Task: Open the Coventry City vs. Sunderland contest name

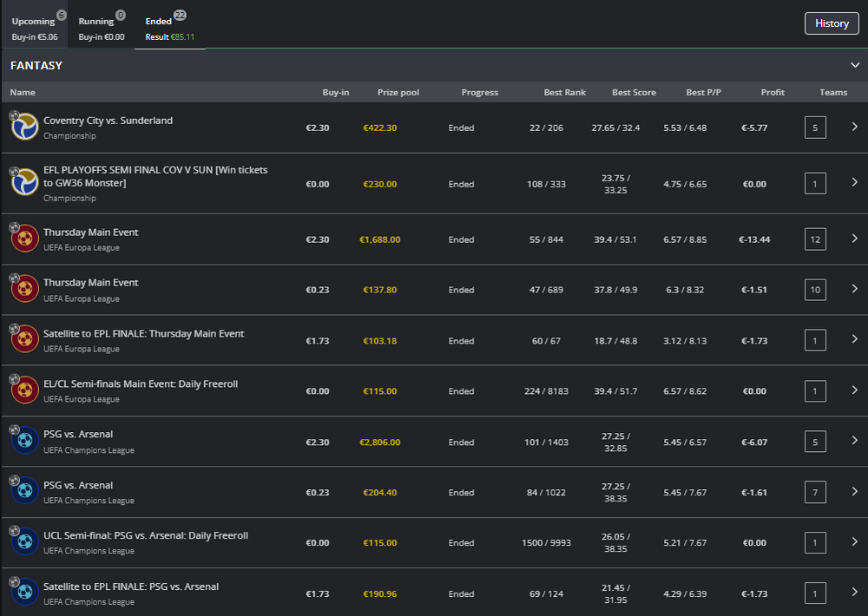Action: (x=108, y=121)
